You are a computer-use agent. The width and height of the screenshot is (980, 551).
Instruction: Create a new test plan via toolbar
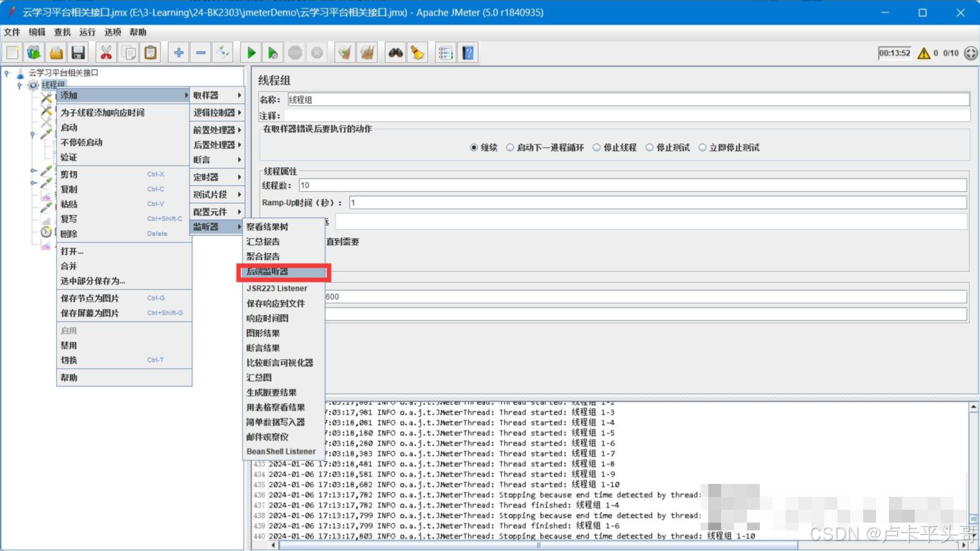pyautogui.click(x=12, y=53)
